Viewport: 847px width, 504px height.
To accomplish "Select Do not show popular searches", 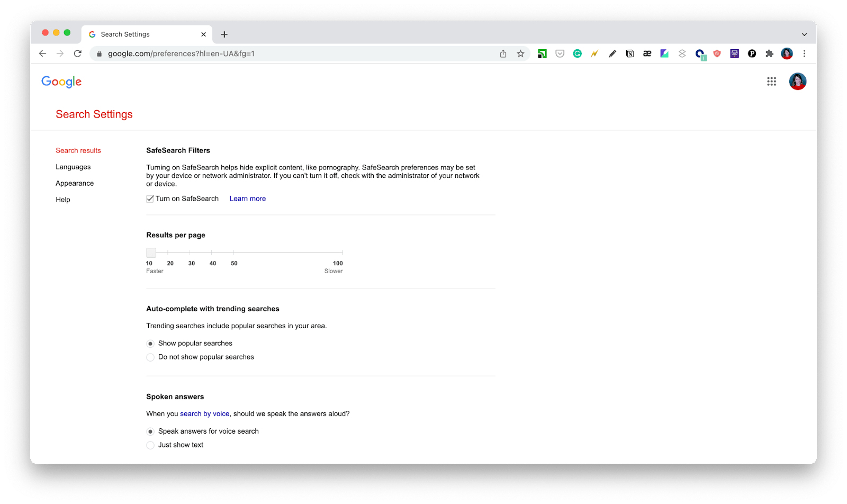I will coord(150,357).
